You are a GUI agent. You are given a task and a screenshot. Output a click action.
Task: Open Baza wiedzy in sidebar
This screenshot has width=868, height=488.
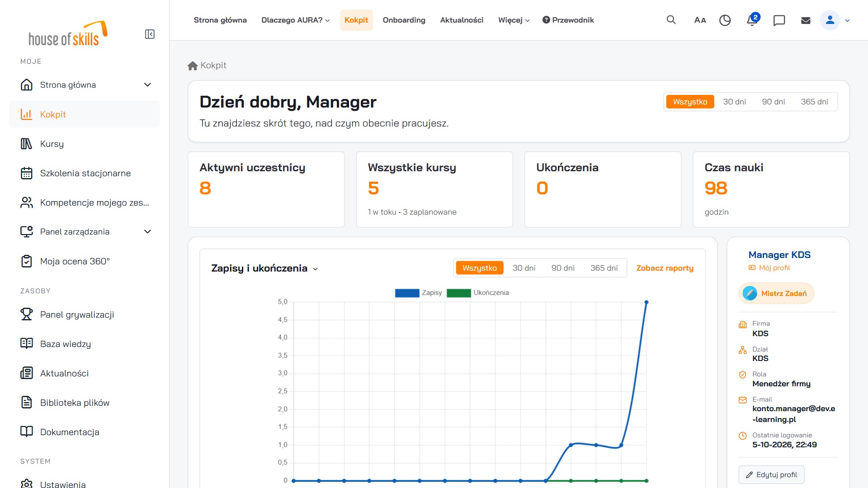point(85,344)
